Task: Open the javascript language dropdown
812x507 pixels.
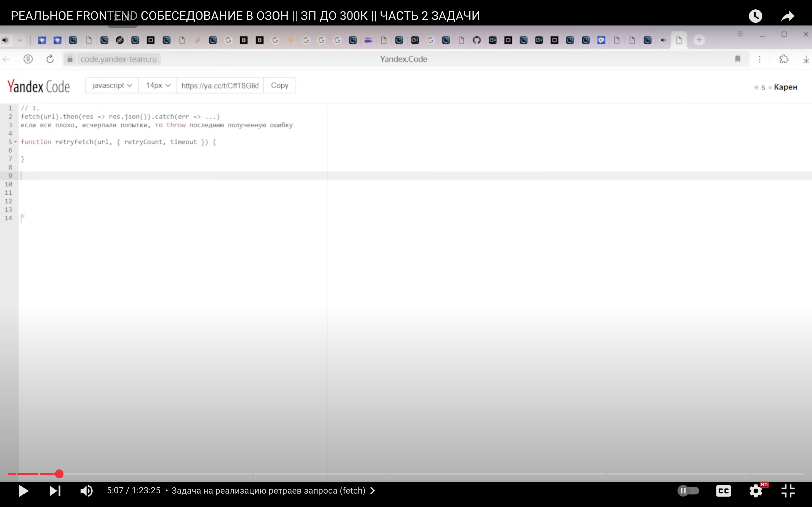Action: point(112,86)
